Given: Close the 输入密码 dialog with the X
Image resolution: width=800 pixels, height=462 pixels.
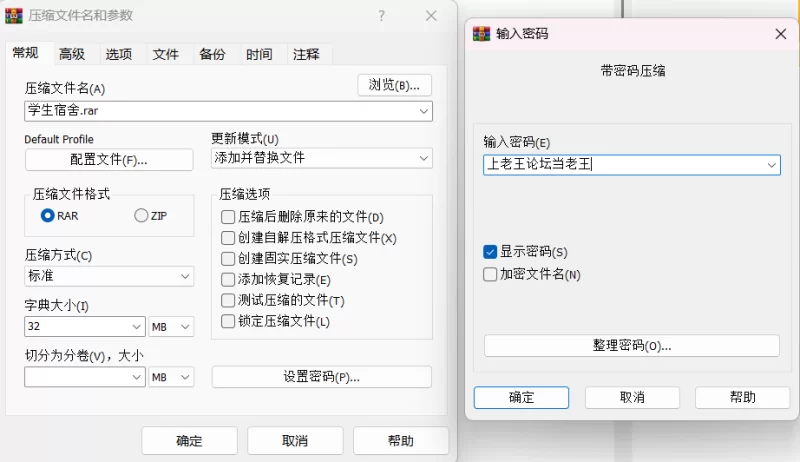Looking at the screenshot, I should click(781, 34).
